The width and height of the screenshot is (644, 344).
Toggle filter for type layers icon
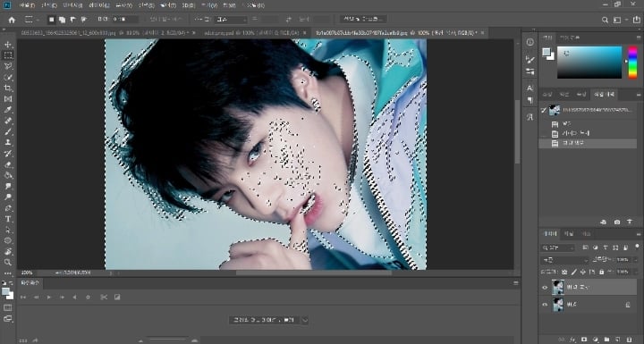click(606, 248)
